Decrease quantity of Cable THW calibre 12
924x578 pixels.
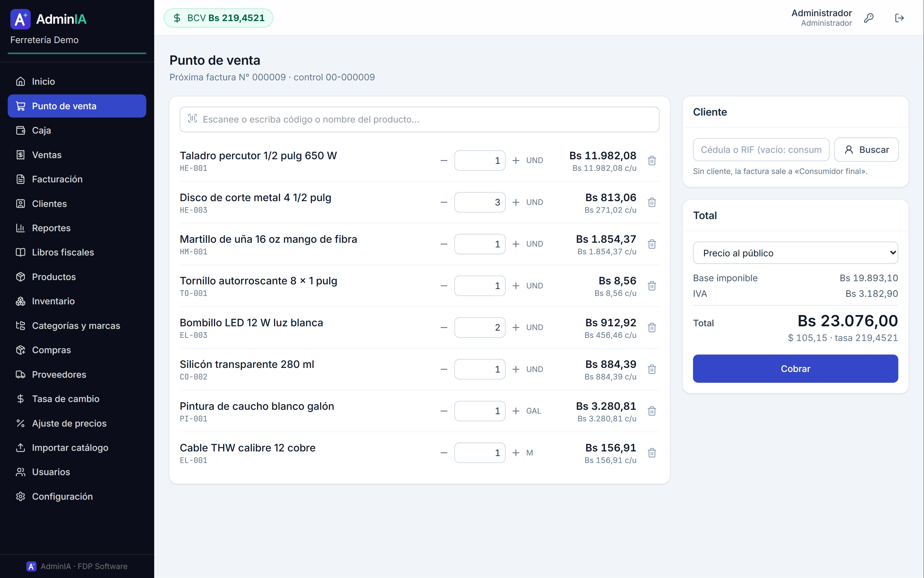click(x=444, y=453)
